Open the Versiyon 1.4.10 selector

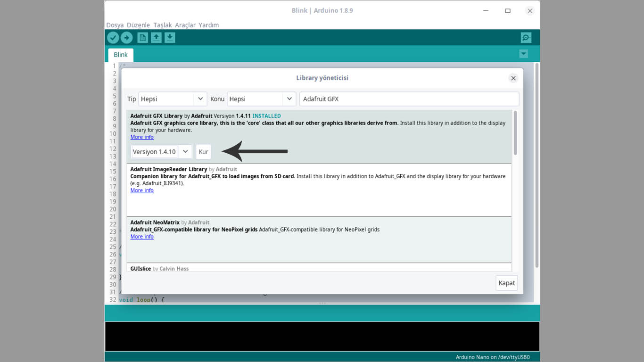click(161, 152)
